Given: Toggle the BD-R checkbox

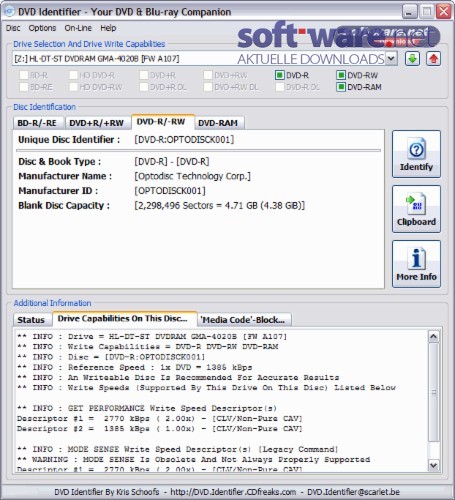Looking at the screenshot, I should coord(24,75).
